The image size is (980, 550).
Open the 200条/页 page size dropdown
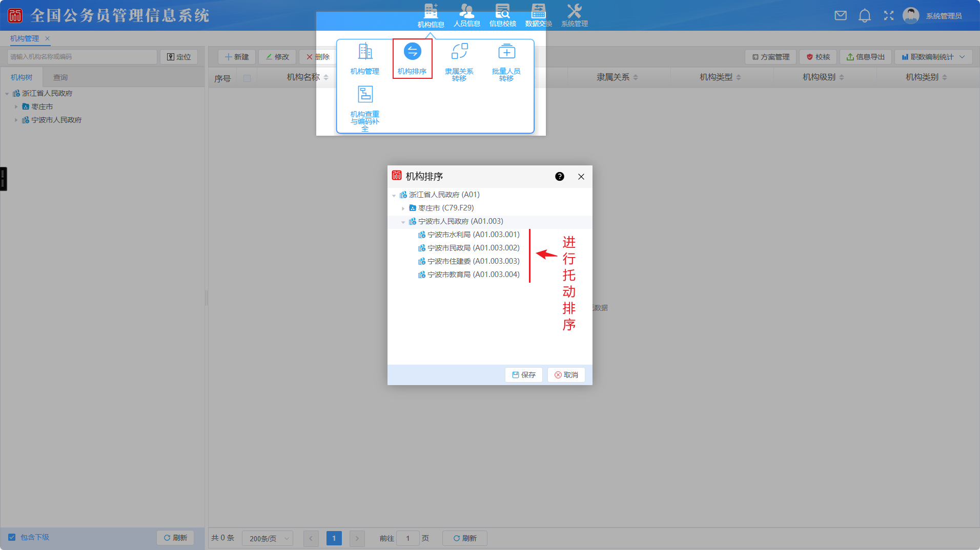pos(268,538)
